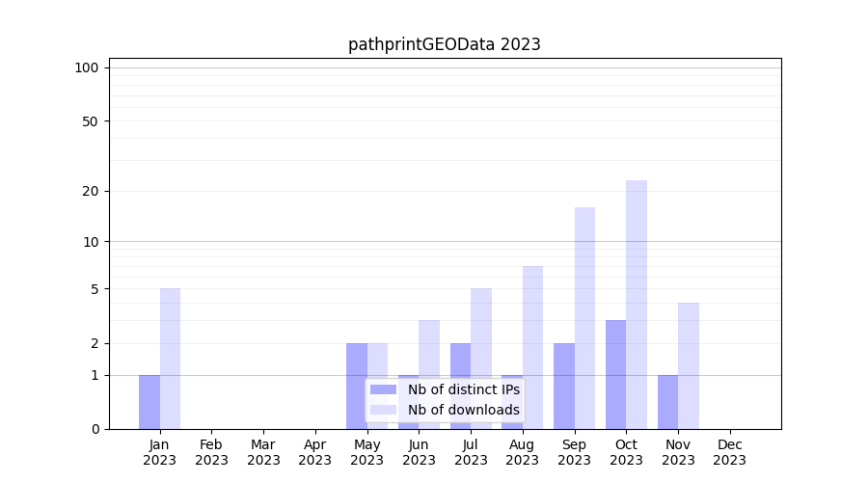Click the light blue downloads legend swatch
The height and width of the screenshot is (482, 868).
(x=383, y=410)
